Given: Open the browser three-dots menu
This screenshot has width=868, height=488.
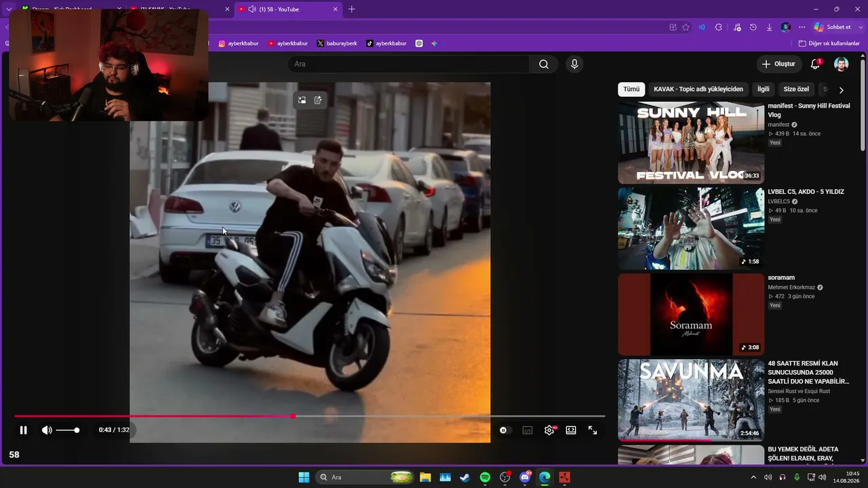Looking at the screenshot, I should [802, 27].
